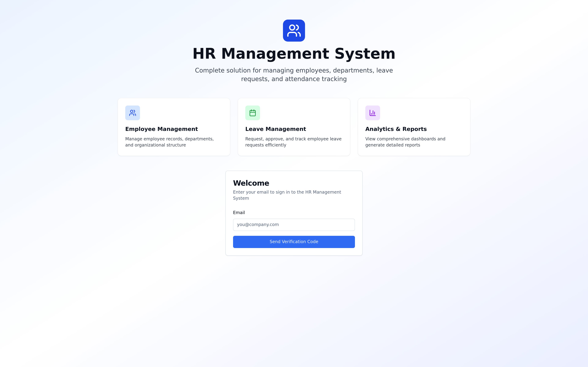Click the Email field label
This screenshot has height=367, width=588.
(x=239, y=213)
